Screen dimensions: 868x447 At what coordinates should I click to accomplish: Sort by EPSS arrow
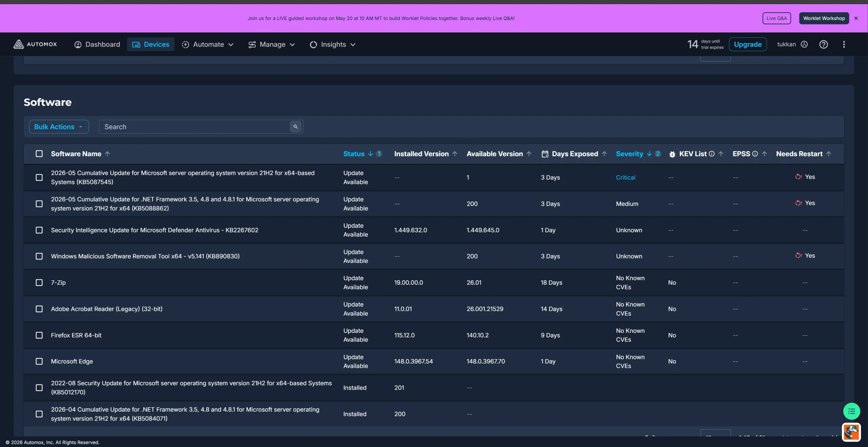pyautogui.click(x=764, y=154)
